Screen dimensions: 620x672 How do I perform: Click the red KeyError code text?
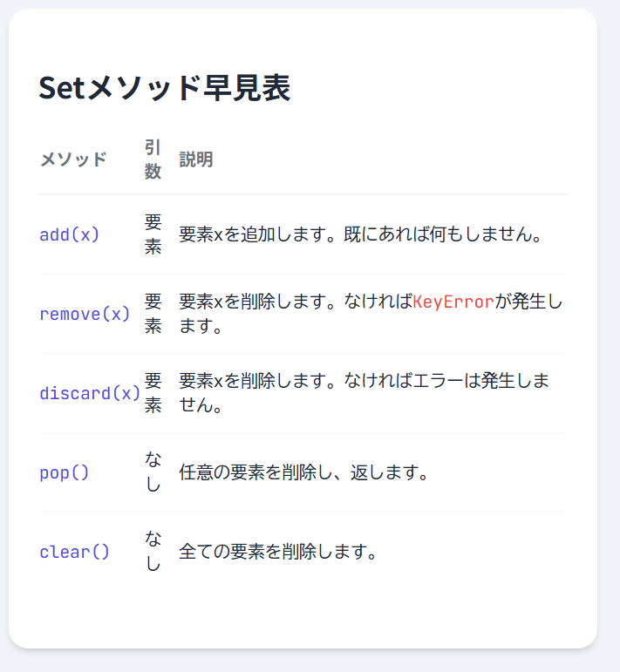pos(453,302)
